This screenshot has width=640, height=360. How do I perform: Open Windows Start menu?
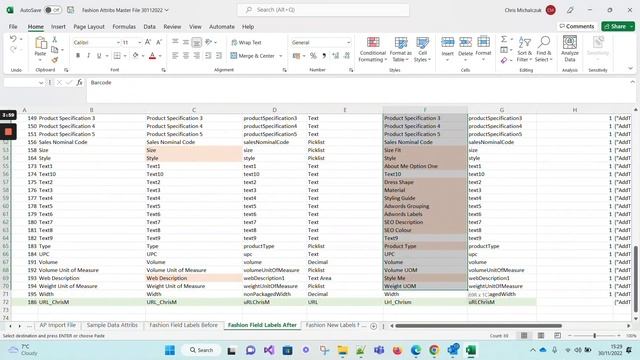pyautogui.click(x=170, y=350)
